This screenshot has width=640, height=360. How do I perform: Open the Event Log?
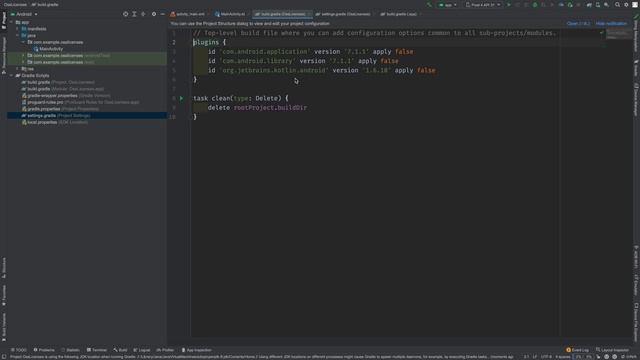click(577, 350)
